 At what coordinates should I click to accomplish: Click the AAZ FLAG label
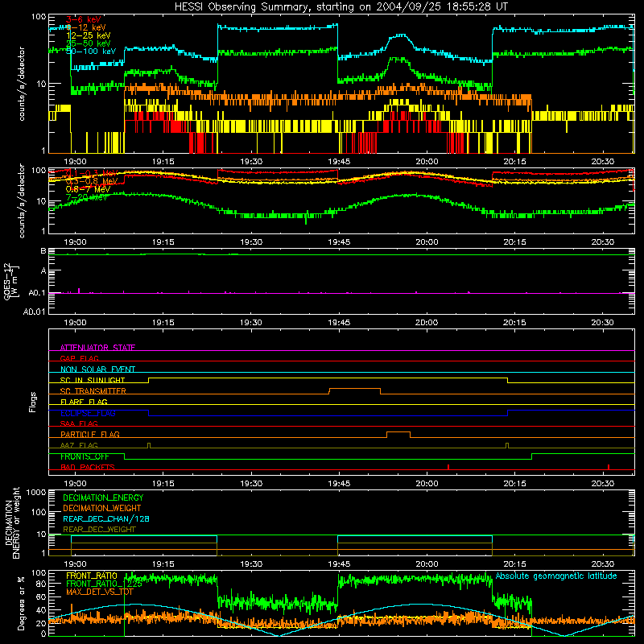pyautogui.click(x=79, y=445)
